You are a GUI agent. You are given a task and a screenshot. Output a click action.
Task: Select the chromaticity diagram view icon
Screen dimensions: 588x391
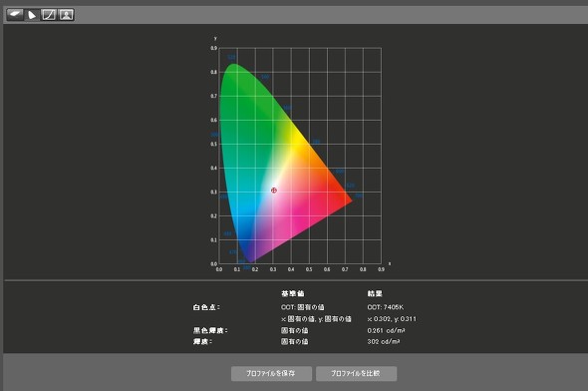pyautogui.click(x=32, y=15)
